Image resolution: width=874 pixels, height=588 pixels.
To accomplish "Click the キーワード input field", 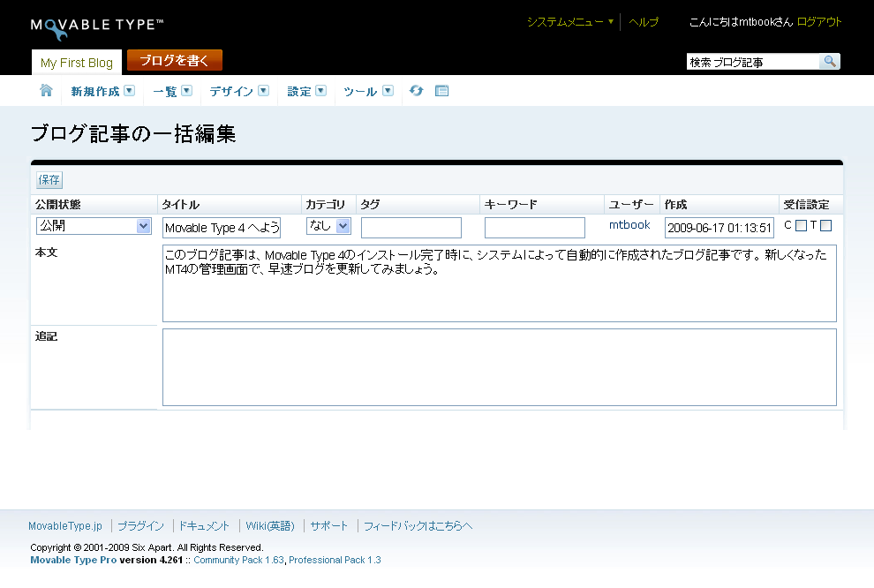I will (534, 228).
